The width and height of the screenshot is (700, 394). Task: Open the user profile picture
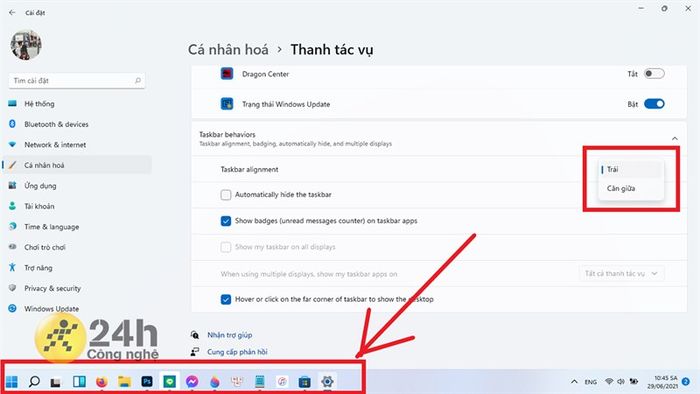pos(26,45)
